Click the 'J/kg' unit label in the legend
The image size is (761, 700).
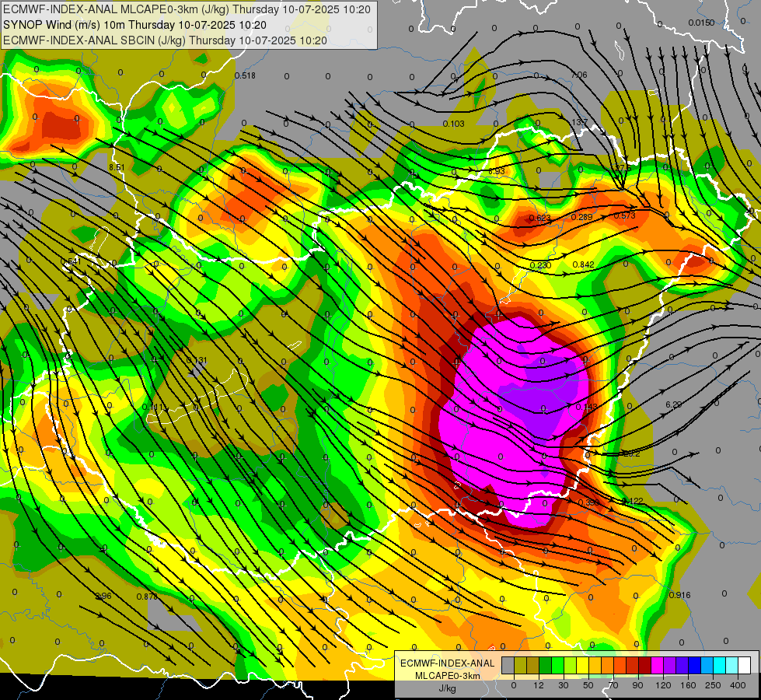[448, 688]
